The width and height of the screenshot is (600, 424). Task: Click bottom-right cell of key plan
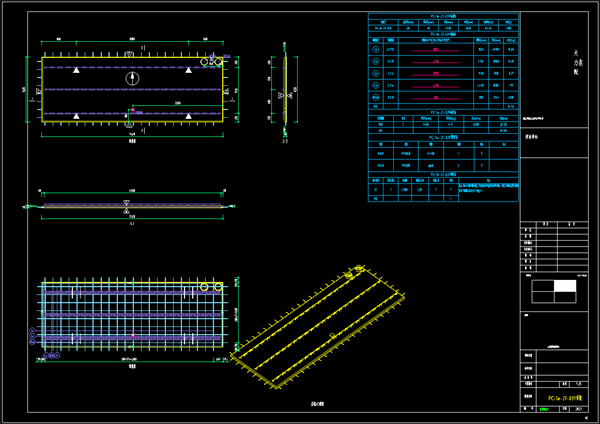(x=565, y=297)
